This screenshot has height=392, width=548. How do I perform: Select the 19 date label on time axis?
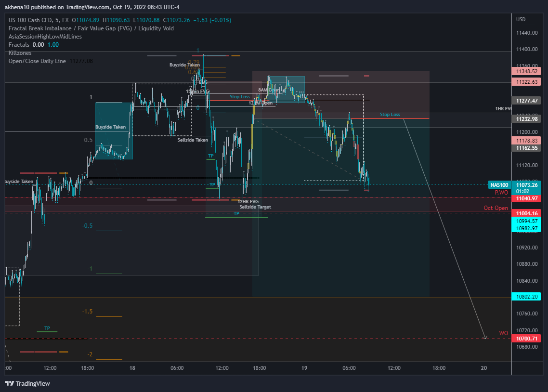coord(304,368)
